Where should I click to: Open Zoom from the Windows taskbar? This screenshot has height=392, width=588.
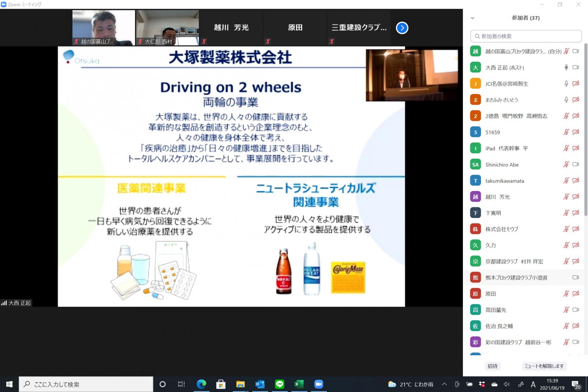318,384
